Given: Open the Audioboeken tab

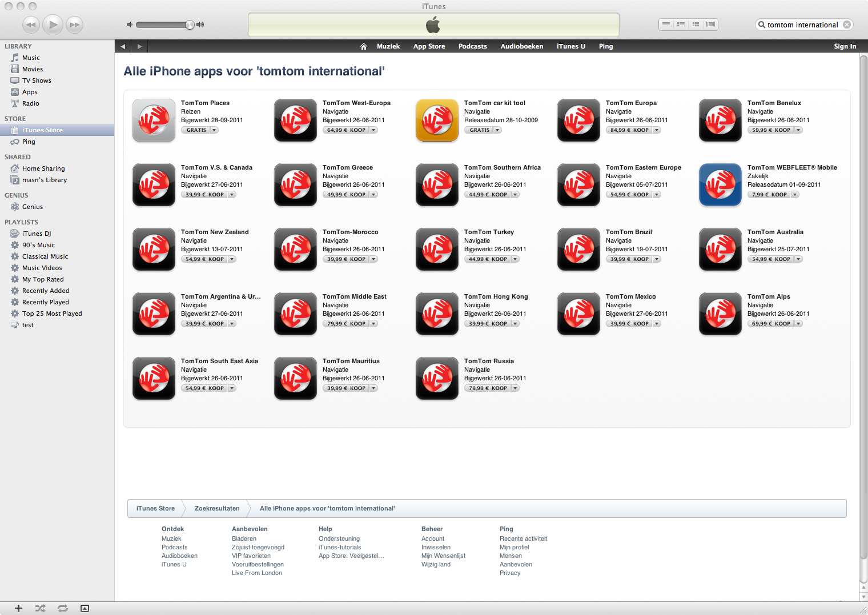Looking at the screenshot, I should (522, 46).
